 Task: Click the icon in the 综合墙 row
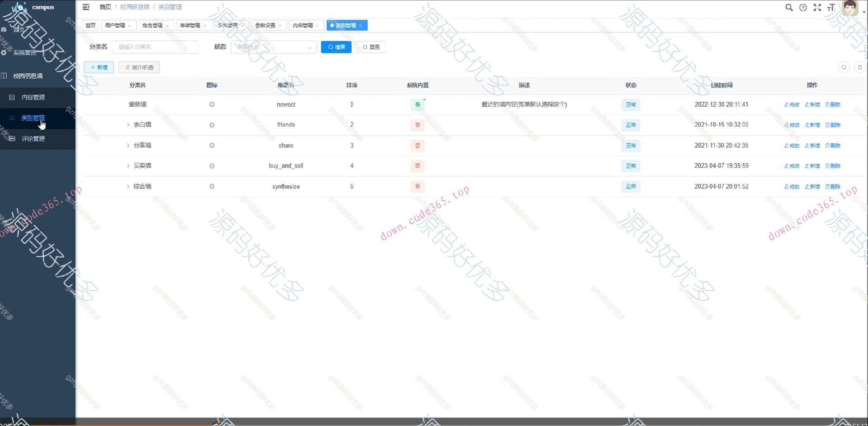click(212, 186)
